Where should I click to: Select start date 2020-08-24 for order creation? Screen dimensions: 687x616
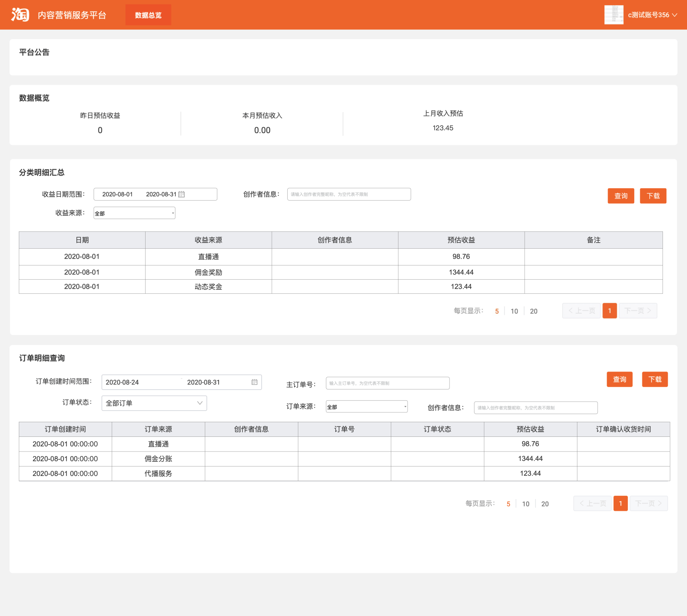(x=122, y=382)
